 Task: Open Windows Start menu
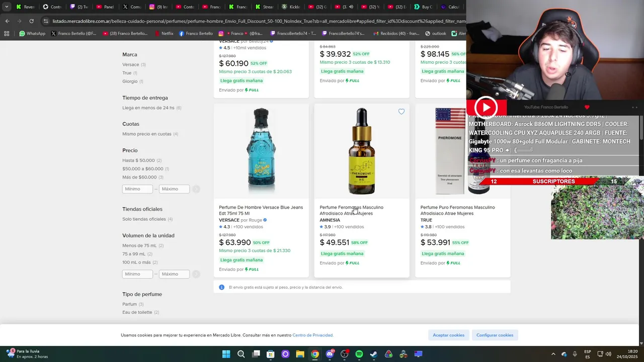(x=226, y=354)
